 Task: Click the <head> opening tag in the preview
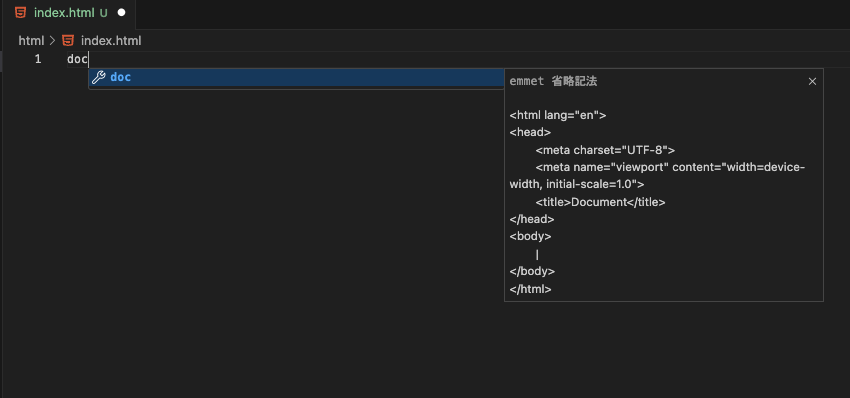pyautogui.click(x=530, y=132)
